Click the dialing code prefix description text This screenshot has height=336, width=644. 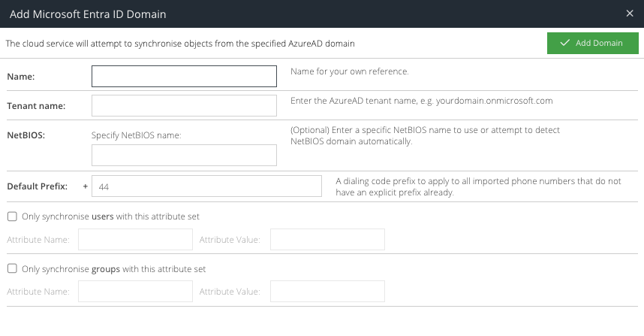tap(478, 186)
